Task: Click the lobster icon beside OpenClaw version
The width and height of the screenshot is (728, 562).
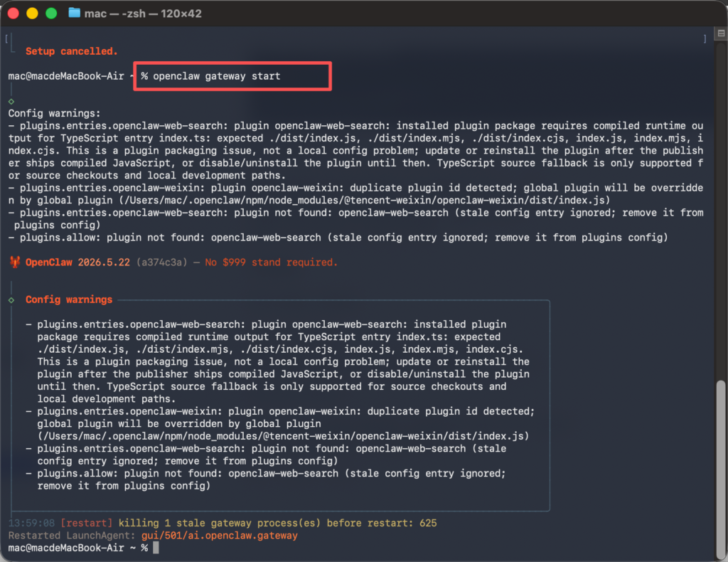Action: (15, 263)
